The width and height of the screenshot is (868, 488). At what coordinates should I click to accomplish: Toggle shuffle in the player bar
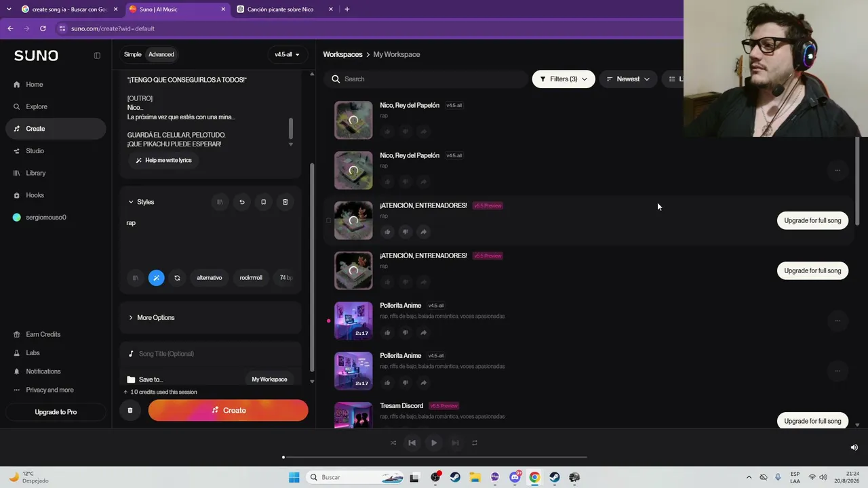click(x=393, y=443)
